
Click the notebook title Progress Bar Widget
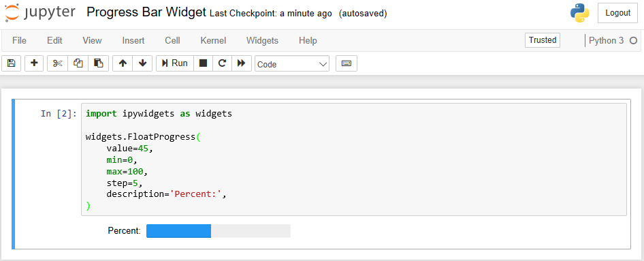[x=146, y=13]
